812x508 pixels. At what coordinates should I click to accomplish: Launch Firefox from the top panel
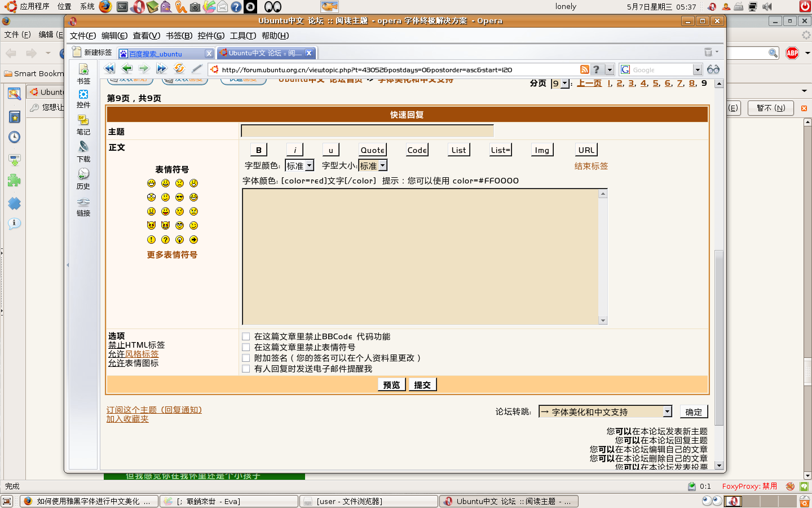[105, 6]
